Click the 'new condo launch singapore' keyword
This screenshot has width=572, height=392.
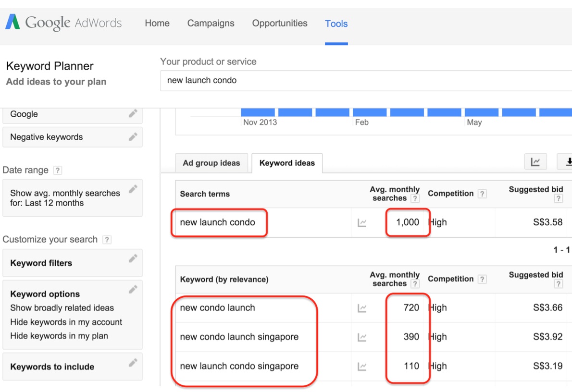coord(239,337)
